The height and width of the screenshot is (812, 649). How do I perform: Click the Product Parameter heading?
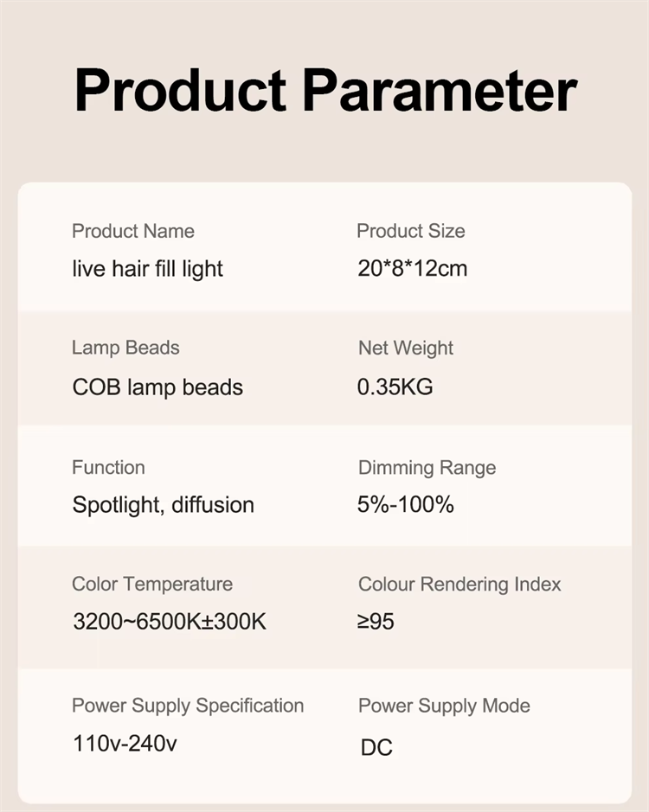pyautogui.click(x=325, y=90)
